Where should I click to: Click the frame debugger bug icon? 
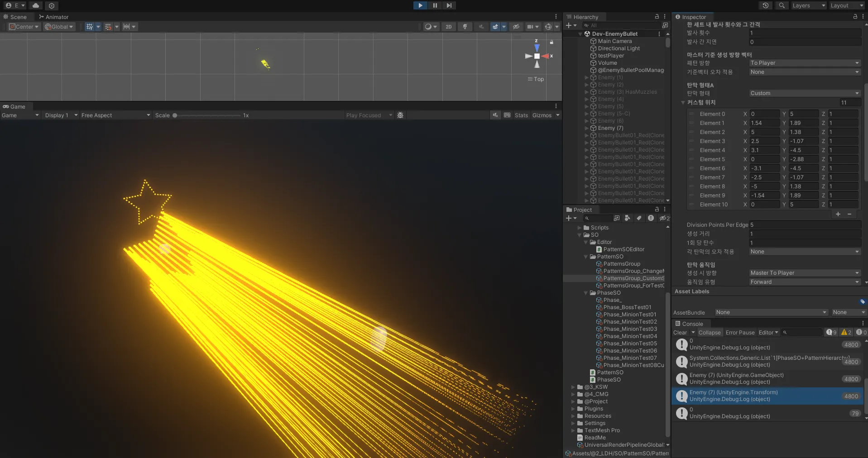[400, 115]
